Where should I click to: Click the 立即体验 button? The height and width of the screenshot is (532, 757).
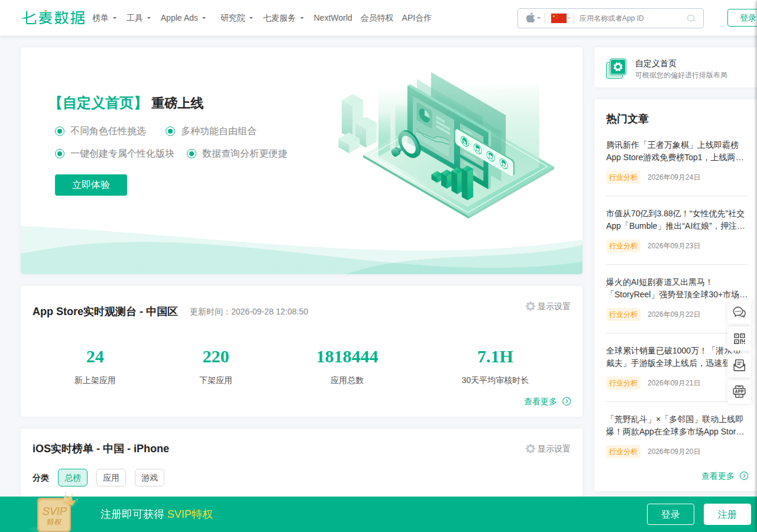pos(91,185)
